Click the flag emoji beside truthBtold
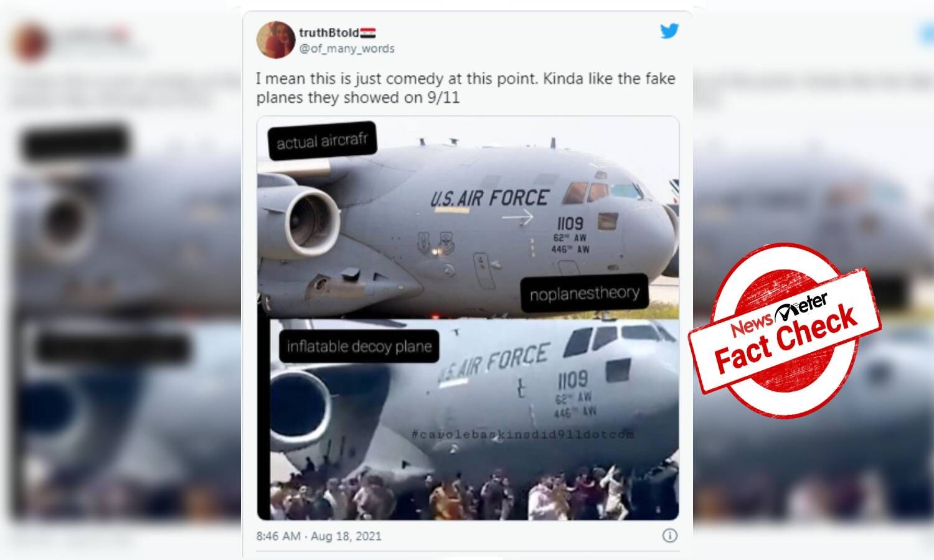Screen dimensions: 934x560 coord(368,33)
